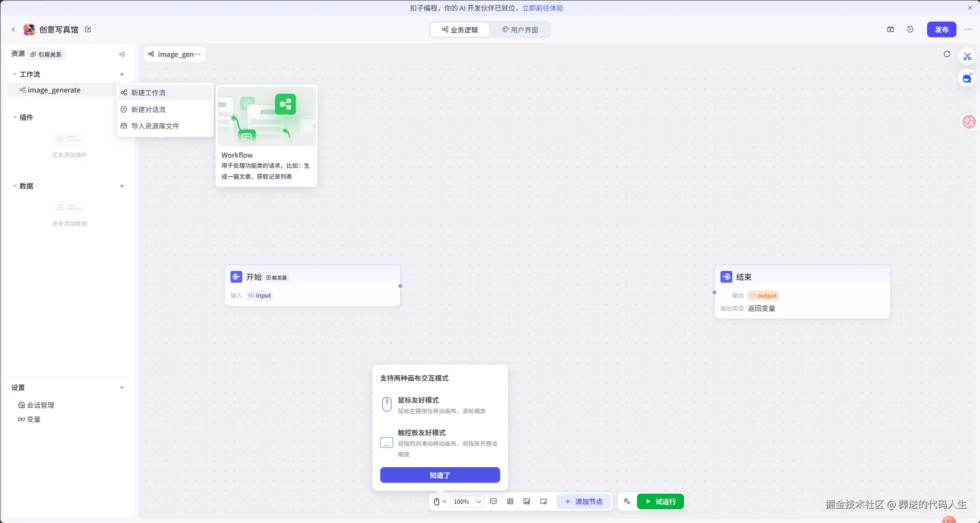Image resolution: width=980 pixels, height=523 pixels.
Task: Select the 结束 end node
Action: [x=802, y=292]
